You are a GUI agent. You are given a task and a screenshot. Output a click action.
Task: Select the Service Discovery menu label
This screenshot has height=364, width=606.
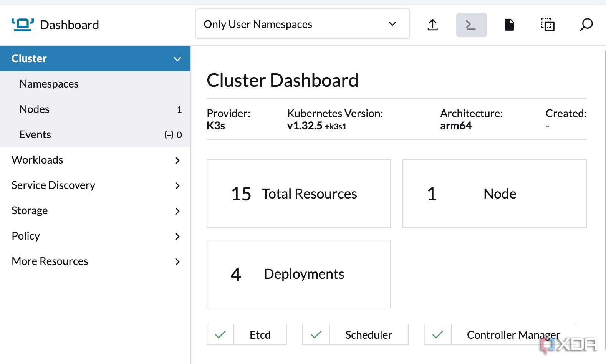coord(53,185)
